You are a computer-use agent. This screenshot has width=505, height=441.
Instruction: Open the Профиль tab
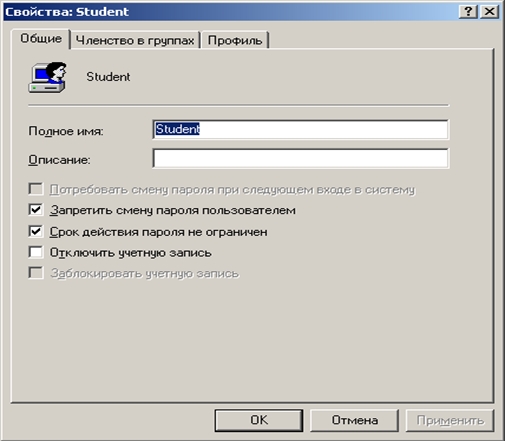pos(235,40)
